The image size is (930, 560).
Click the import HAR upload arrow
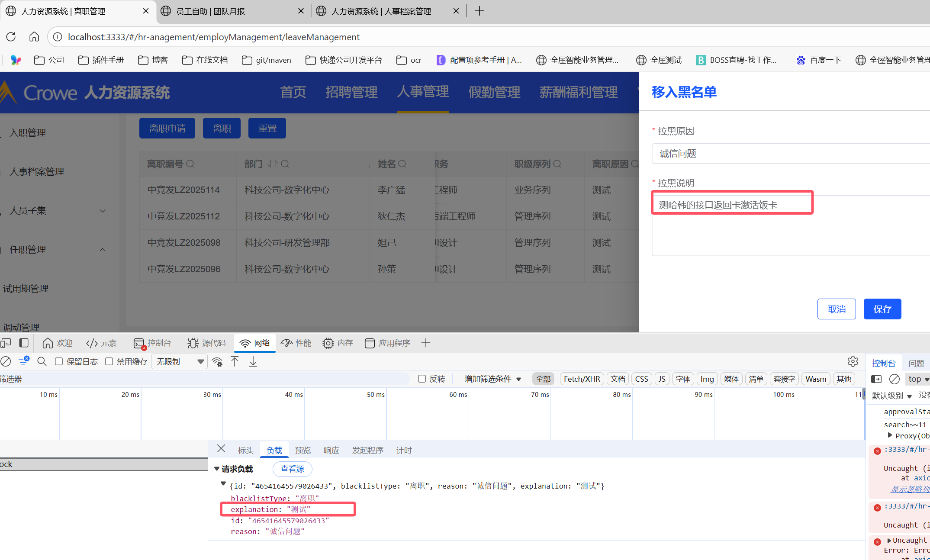click(235, 361)
